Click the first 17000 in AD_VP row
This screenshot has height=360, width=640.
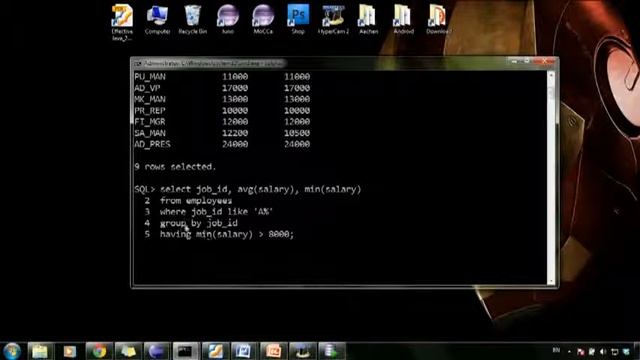coord(235,88)
